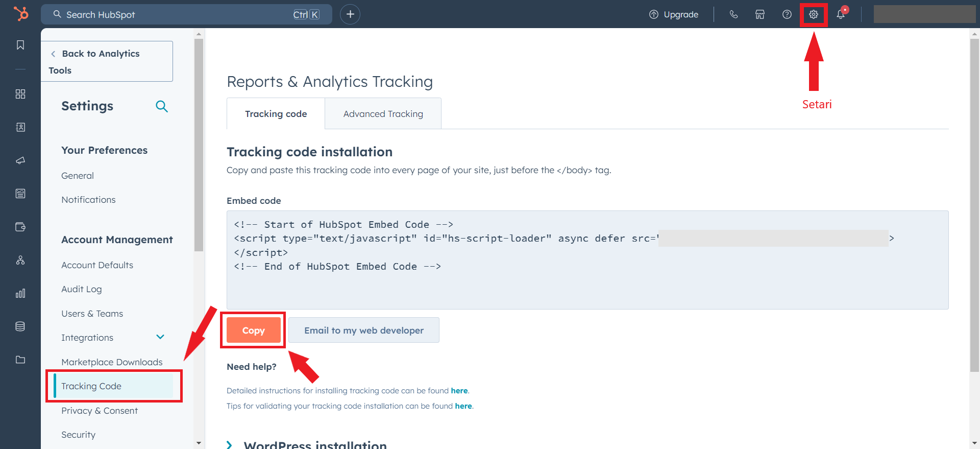Click the orange Copy button
This screenshot has height=449, width=980.
253,330
